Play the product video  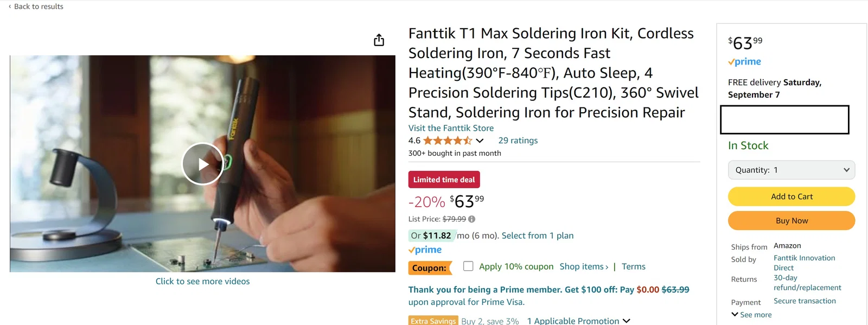[x=202, y=163]
